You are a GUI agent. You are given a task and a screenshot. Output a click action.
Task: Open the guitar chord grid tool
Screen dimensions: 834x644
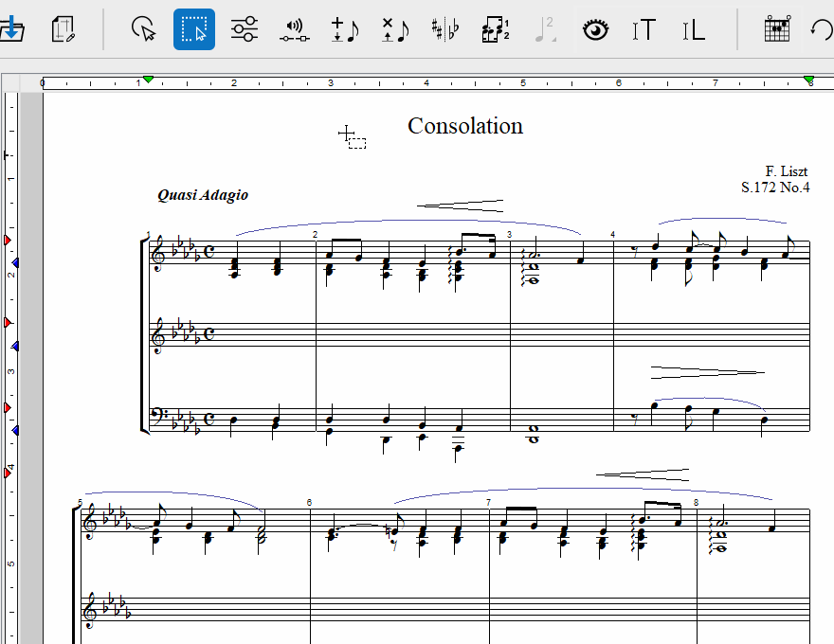pyautogui.click(x=777, y=28)
